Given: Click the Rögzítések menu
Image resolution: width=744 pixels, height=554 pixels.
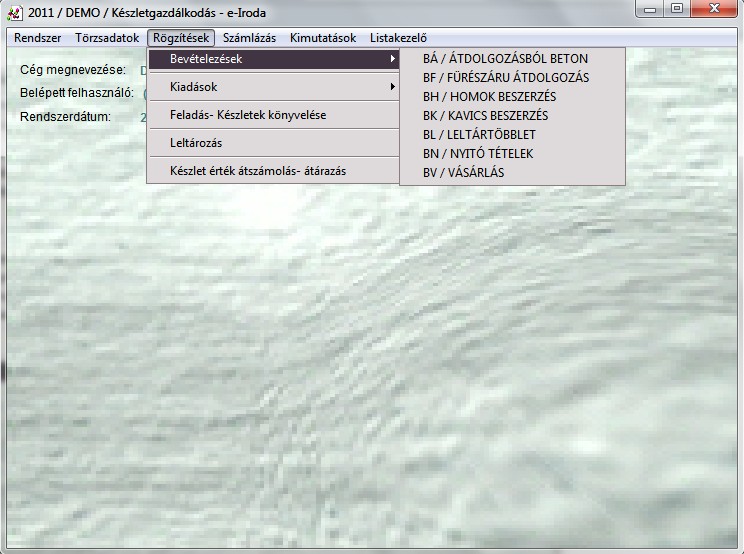Looking at the screenshot, I should pyautogui.click(x=181, y=38).
